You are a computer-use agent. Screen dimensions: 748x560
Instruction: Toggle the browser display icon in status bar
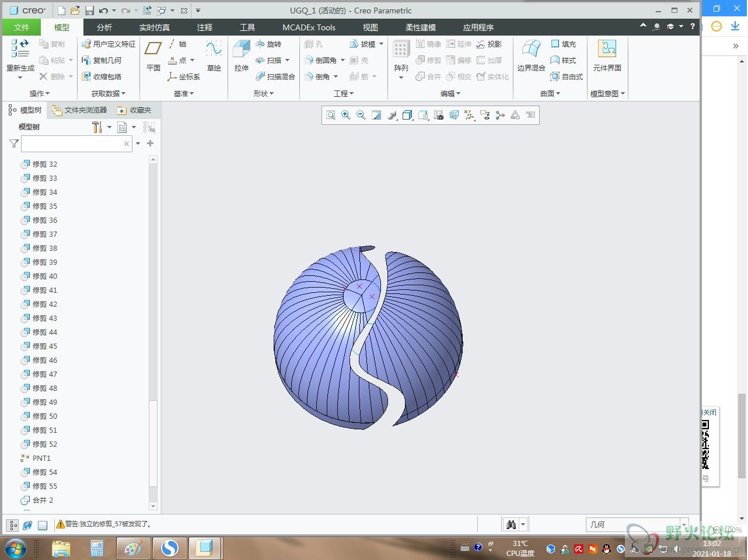[27, 525]
